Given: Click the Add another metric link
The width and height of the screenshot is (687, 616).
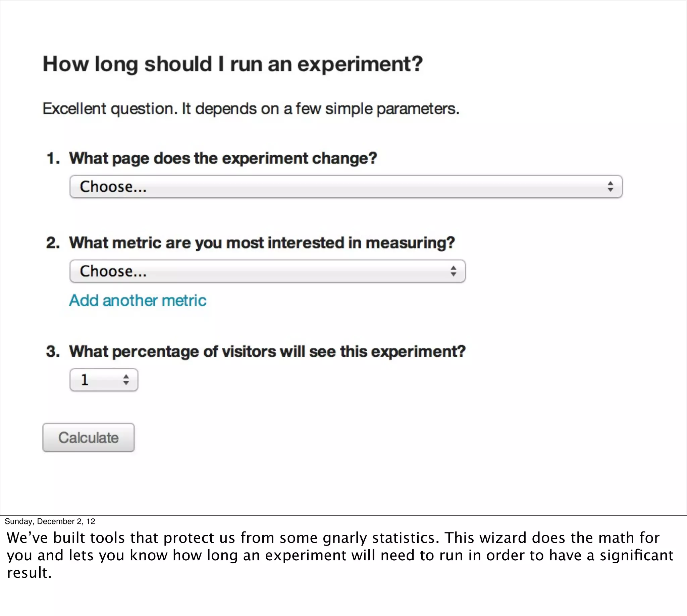Looking at the screenshot, I should (x=138, y=301).
